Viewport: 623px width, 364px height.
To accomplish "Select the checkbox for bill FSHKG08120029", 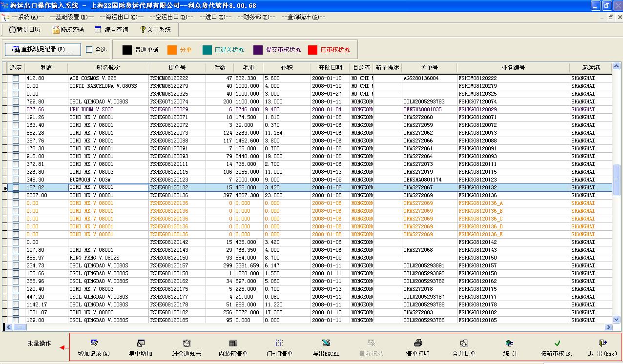I will [x=16, y=109].
